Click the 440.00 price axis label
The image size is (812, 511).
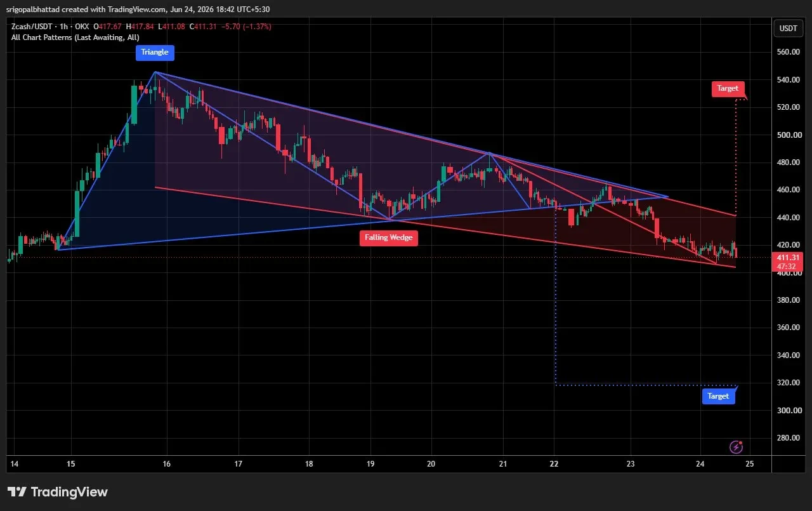(x=790, y=218)
